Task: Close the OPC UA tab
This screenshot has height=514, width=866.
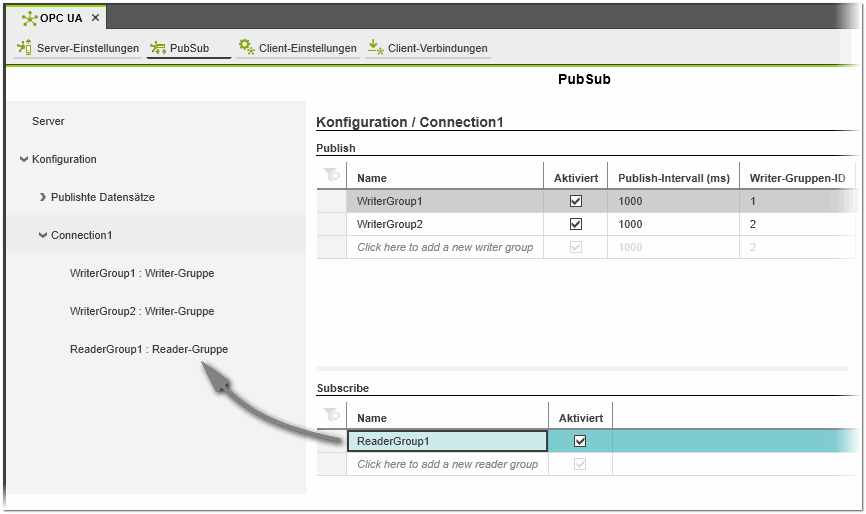Action: click(95, 18)
